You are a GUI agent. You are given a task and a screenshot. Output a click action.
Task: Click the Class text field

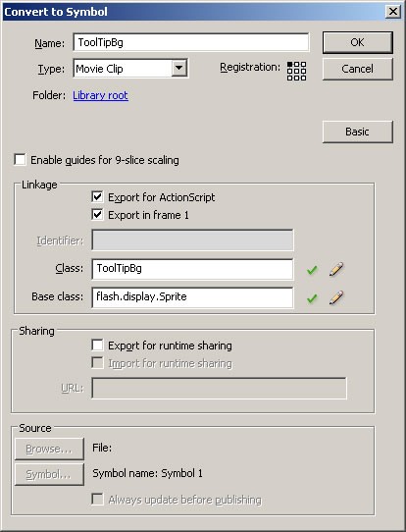click(192, 269)
